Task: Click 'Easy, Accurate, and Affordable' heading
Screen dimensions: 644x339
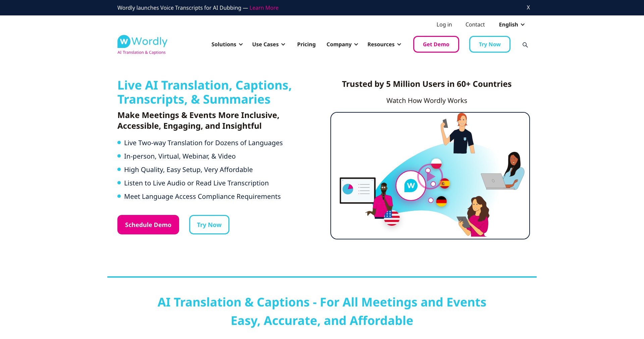Action: pyautogui.click(x=322, y=321)
